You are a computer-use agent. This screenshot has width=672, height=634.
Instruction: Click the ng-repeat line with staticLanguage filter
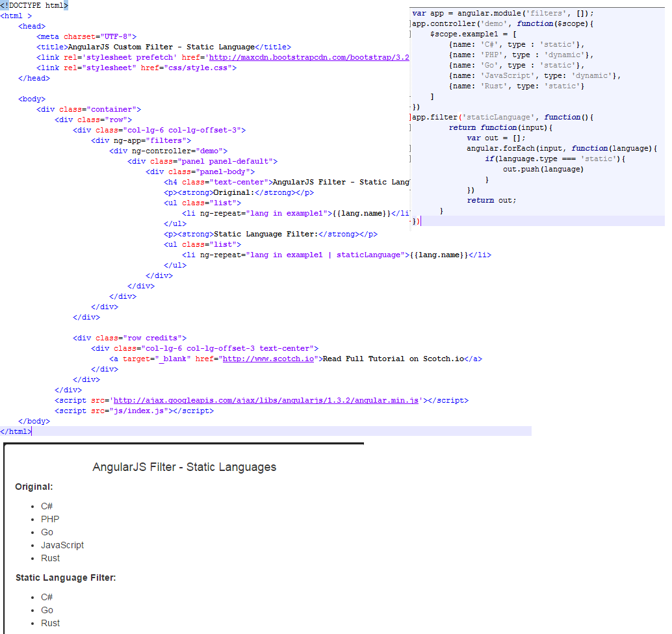337,255
